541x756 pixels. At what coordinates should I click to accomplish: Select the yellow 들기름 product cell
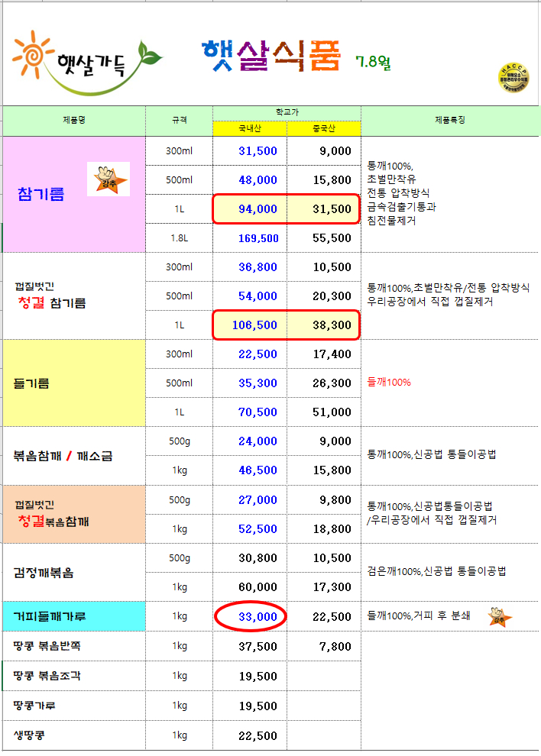pyautogui.click(x=74, y=383)
